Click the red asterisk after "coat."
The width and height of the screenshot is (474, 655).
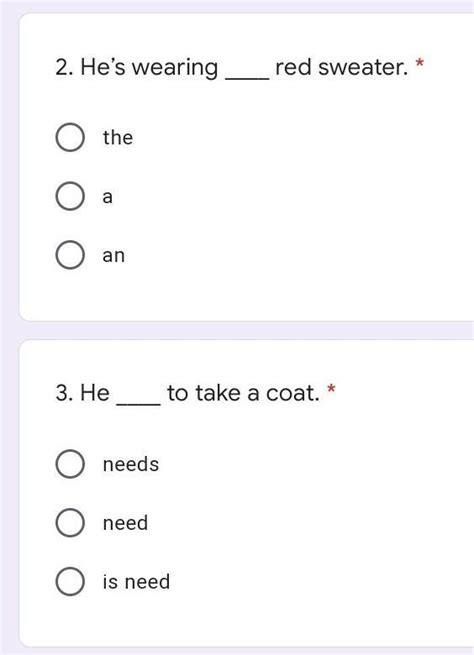331,389
